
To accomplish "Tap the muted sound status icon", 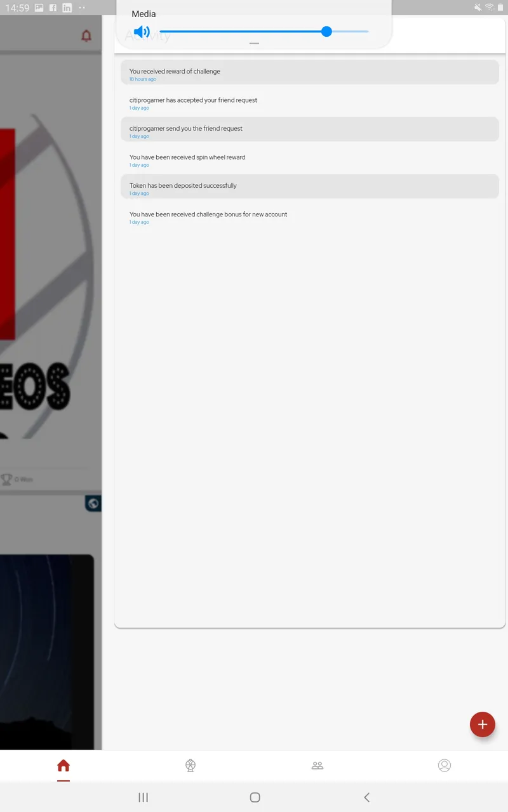I will click(478, 7).
